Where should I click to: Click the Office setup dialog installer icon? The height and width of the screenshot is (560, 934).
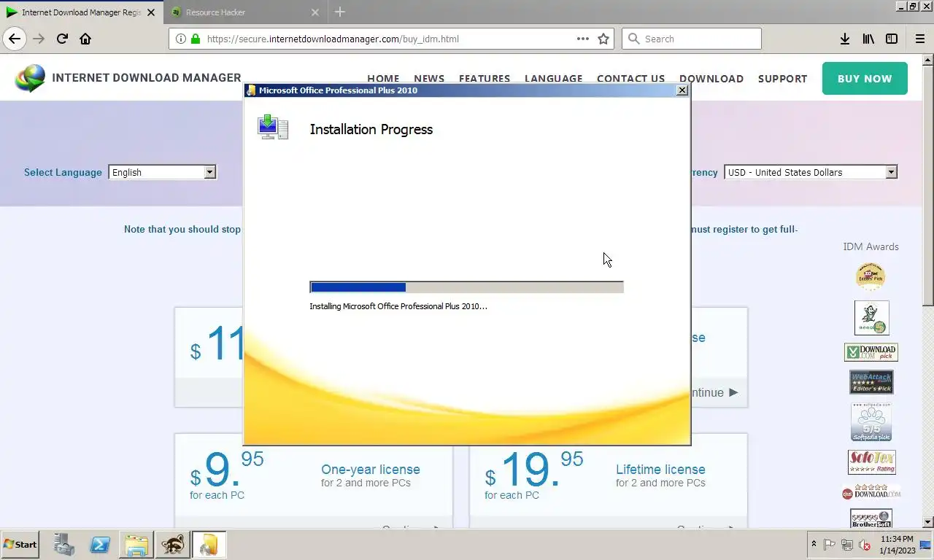[273, 127]
